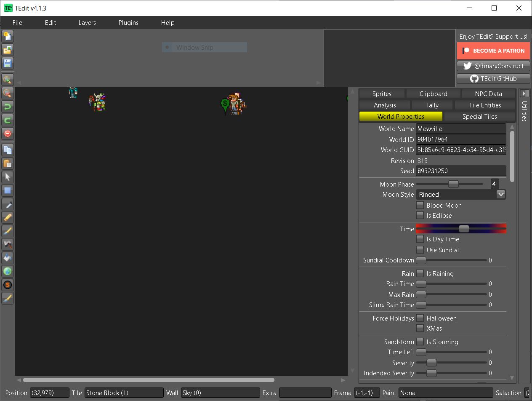The width and height of the screenshot is (532, 401).
Task: Click the Rain Time slider
Action: (451, 284)
